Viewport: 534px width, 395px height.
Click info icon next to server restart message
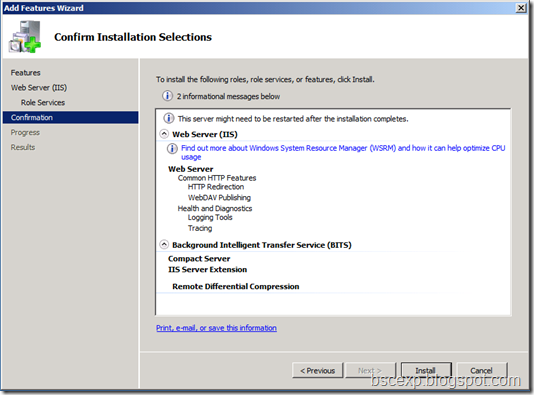click(169, 118)
